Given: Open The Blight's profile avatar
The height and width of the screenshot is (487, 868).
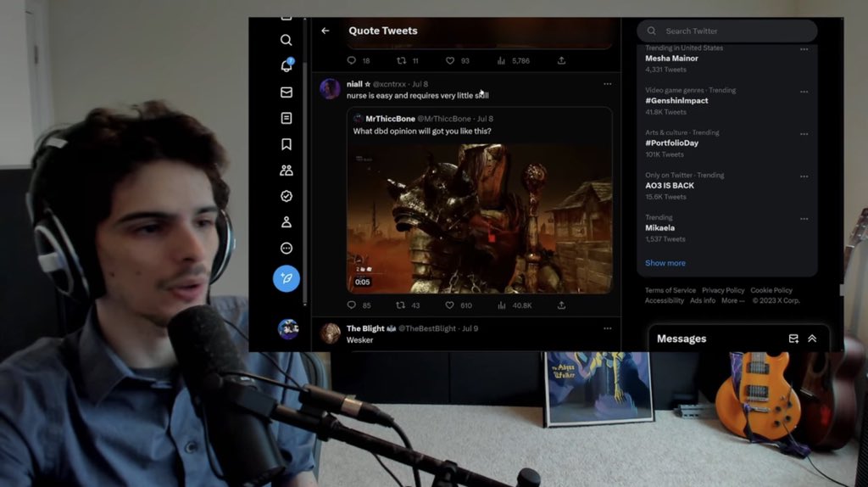Looking at the screenshot, I should (x=330, y=333).
